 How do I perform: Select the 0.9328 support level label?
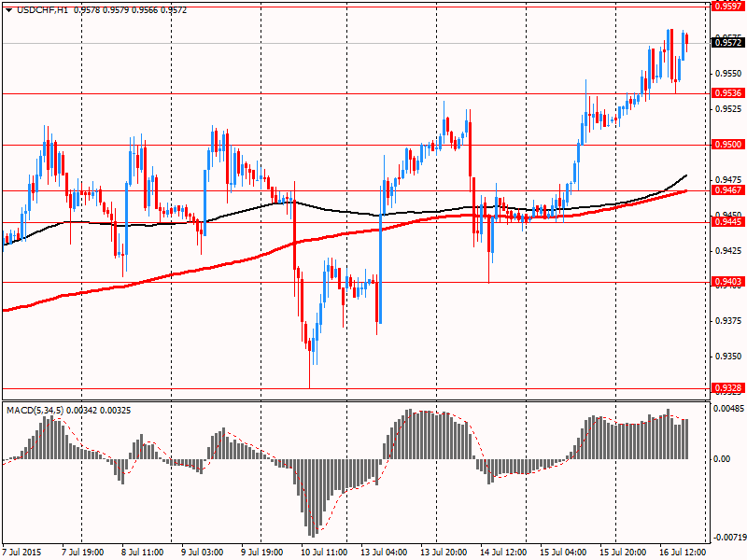tap(728, 388)
